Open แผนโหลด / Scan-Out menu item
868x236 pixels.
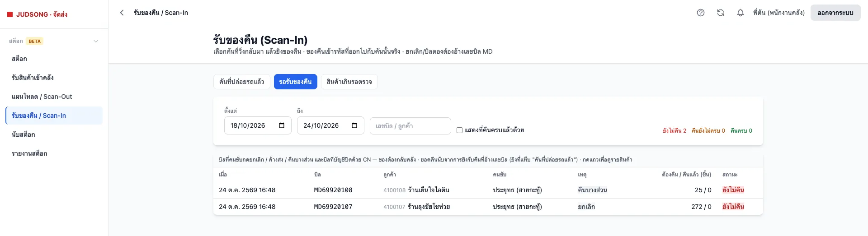click(x=54, y=97)
